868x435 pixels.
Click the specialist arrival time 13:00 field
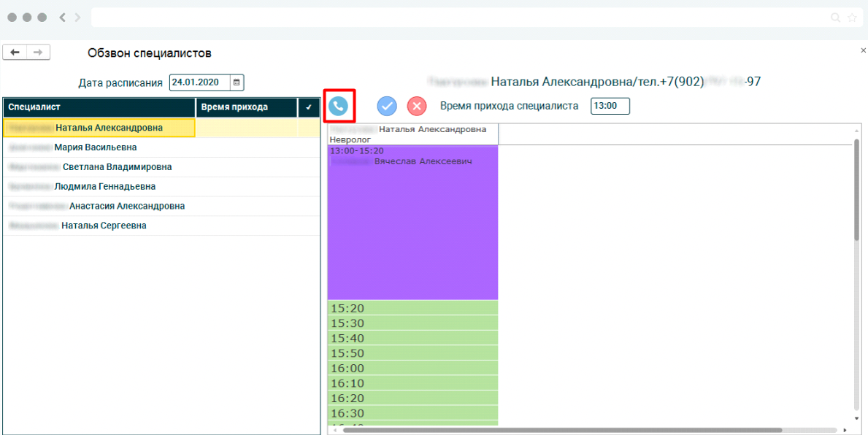point(610,106)
